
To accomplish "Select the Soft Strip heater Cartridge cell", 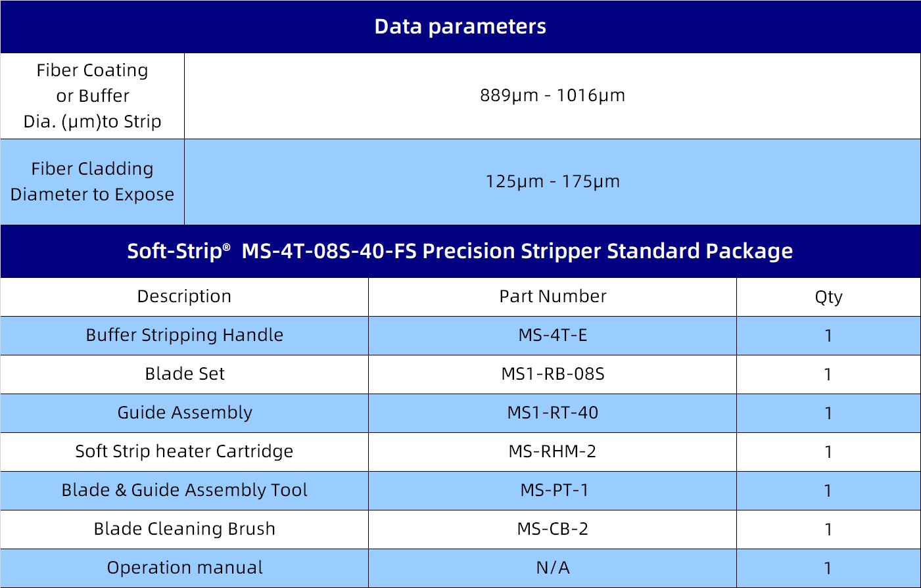I will (184, 451).
